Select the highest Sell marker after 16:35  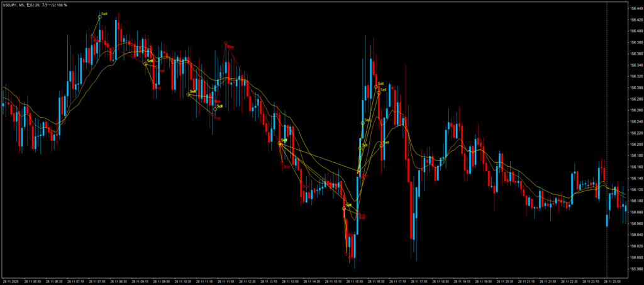376,86
